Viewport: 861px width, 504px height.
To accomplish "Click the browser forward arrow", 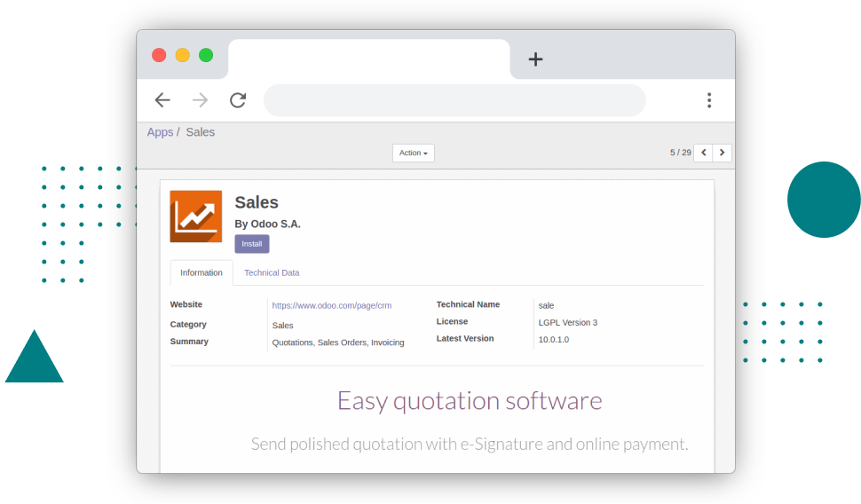I will click(200, 100).
